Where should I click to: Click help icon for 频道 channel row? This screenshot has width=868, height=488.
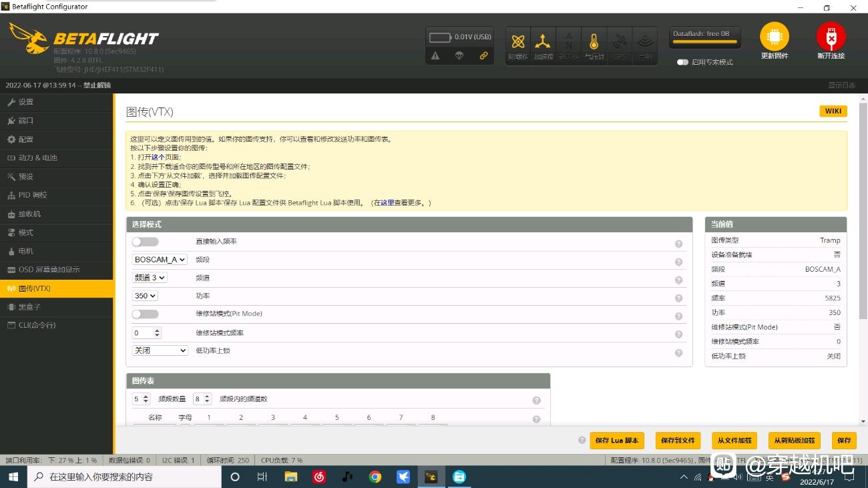[678, 280]
